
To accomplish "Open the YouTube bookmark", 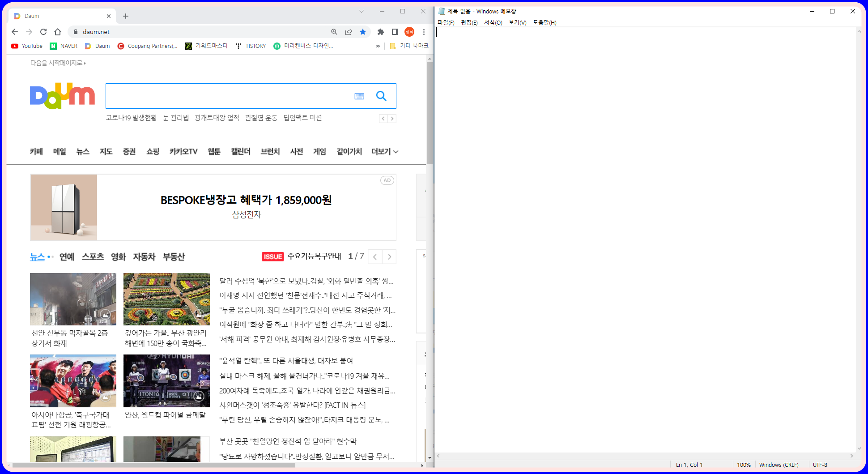I will point(27,46).
